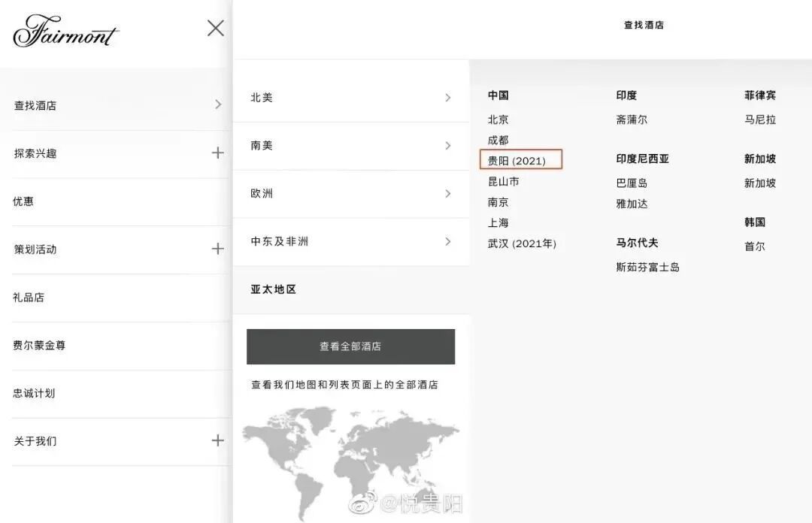812x523 pixels.
Task: Open the 南京 hotel link
Action: (x=498, y=202)
